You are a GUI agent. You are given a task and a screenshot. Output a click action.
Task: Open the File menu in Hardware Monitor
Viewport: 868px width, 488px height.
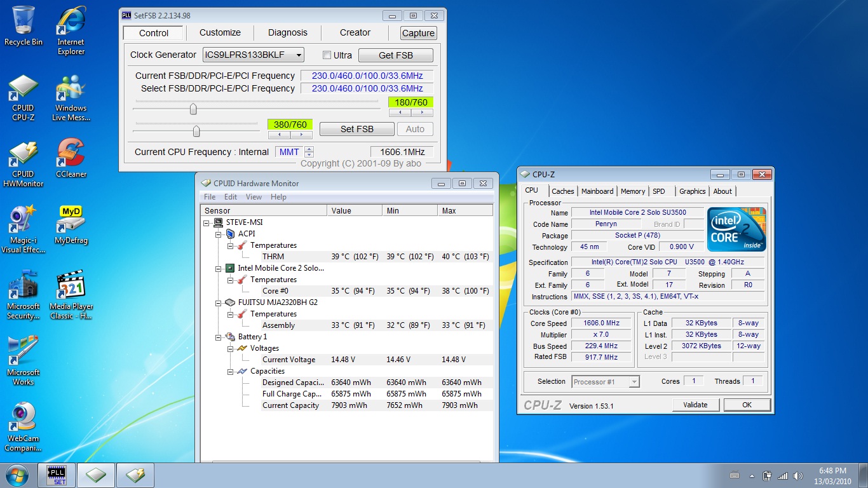210,197
